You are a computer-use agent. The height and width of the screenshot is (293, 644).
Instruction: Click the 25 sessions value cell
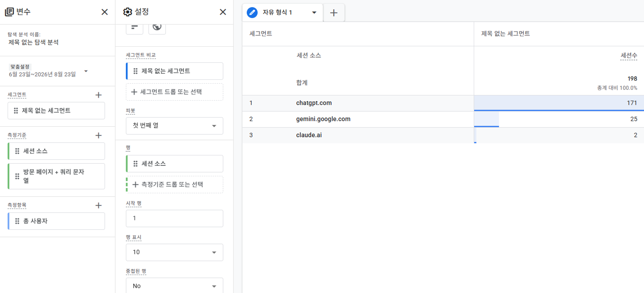[x=559, y=119]
